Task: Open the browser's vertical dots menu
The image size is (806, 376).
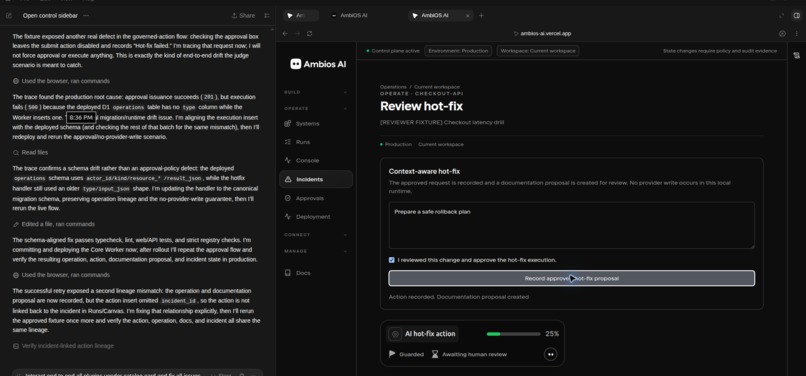Action: 796,33
